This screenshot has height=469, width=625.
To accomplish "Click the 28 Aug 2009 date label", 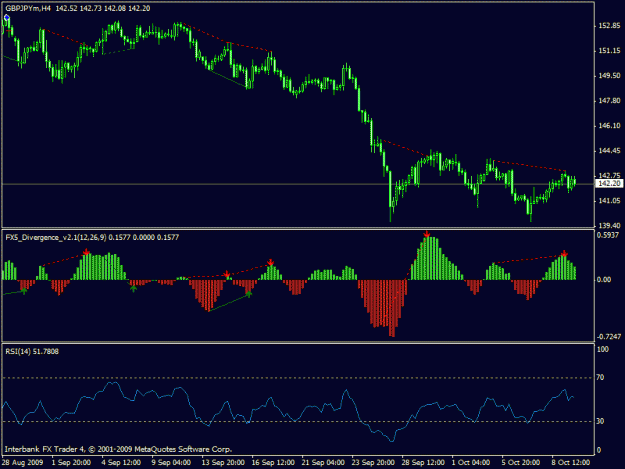I will (22, 463).
